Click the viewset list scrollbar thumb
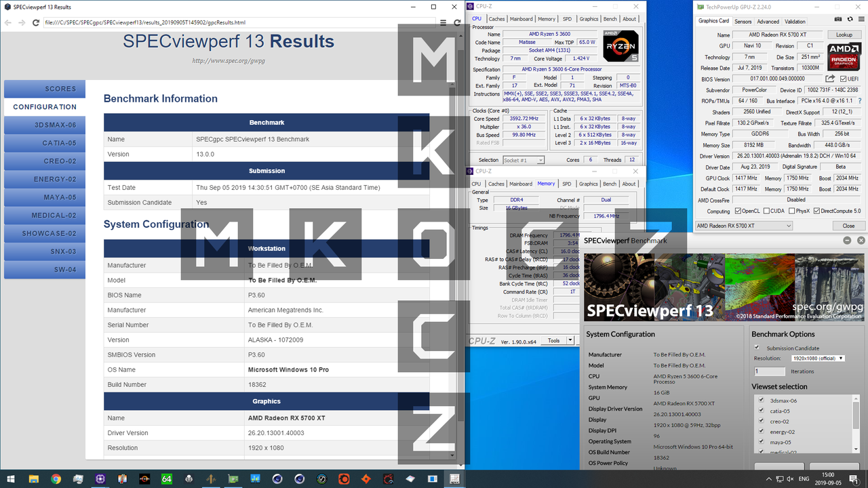Screen dimensions: 868x488 point(856,415)
